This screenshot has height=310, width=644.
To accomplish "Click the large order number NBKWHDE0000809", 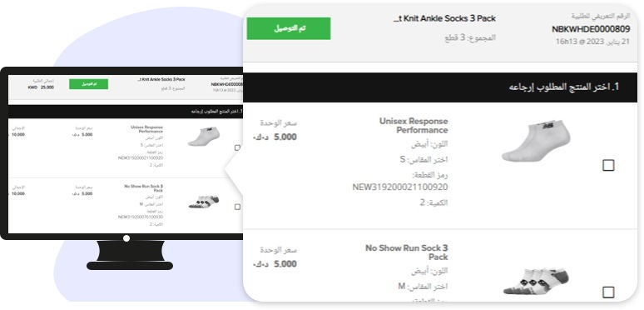I will (591, 29).
